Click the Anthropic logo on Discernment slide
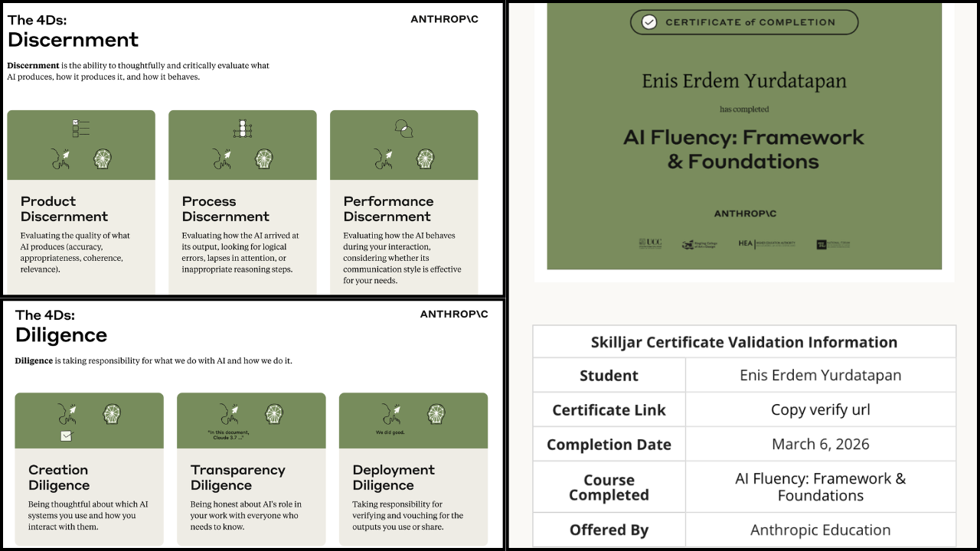 click(x=445, y=19)
